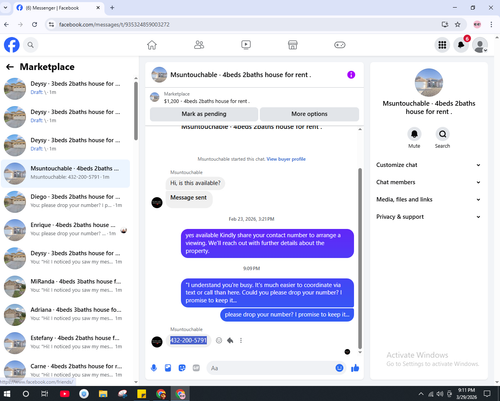Image resolution: width=500 pixels, height=401 pixels.
Task: Open the $1,200 4beds 2baths listing link
Action: 207,101
